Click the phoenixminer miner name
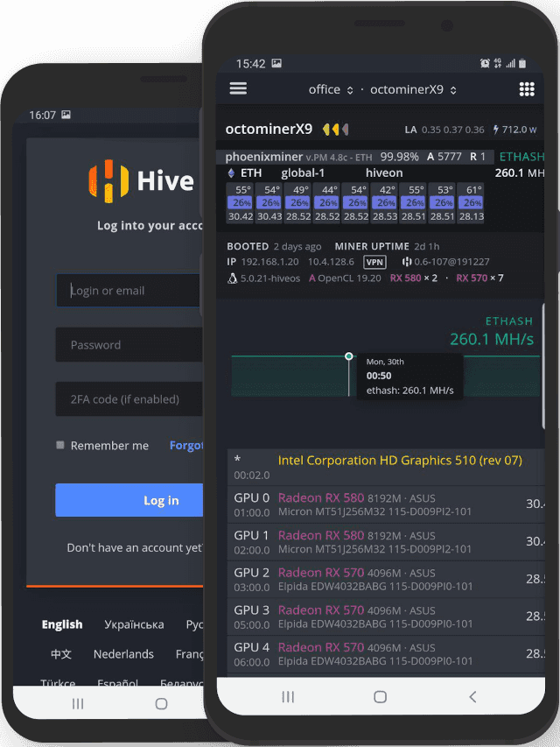The width and height of the screenshot is (560, 747). coord(263,157)
